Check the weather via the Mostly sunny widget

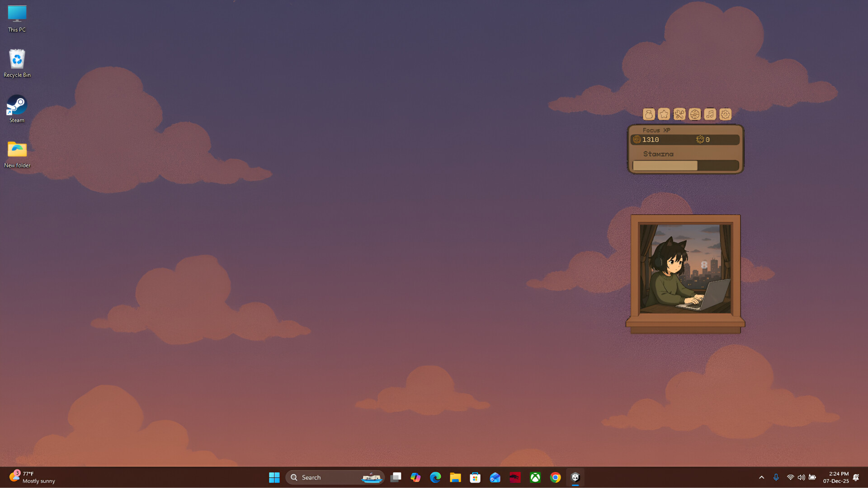(32, 477)
